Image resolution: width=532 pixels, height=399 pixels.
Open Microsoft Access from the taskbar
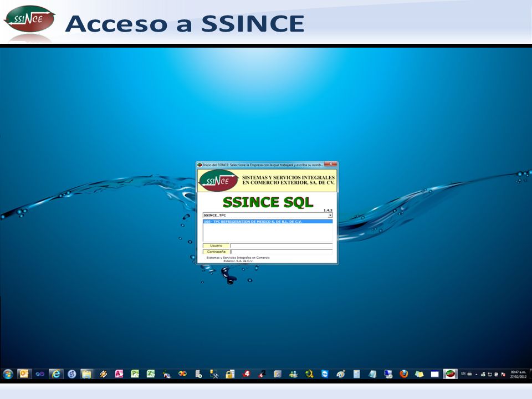click(x=119, y=374)
